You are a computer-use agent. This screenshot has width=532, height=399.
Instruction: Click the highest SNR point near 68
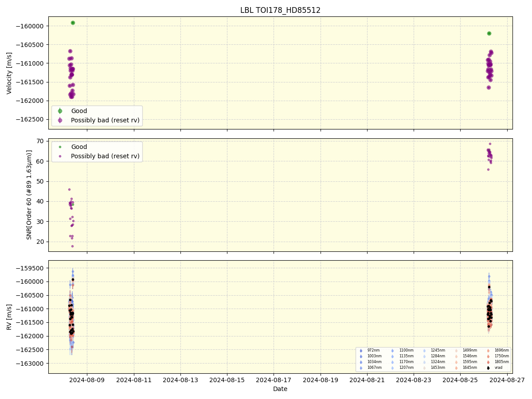tap(490, 144)
